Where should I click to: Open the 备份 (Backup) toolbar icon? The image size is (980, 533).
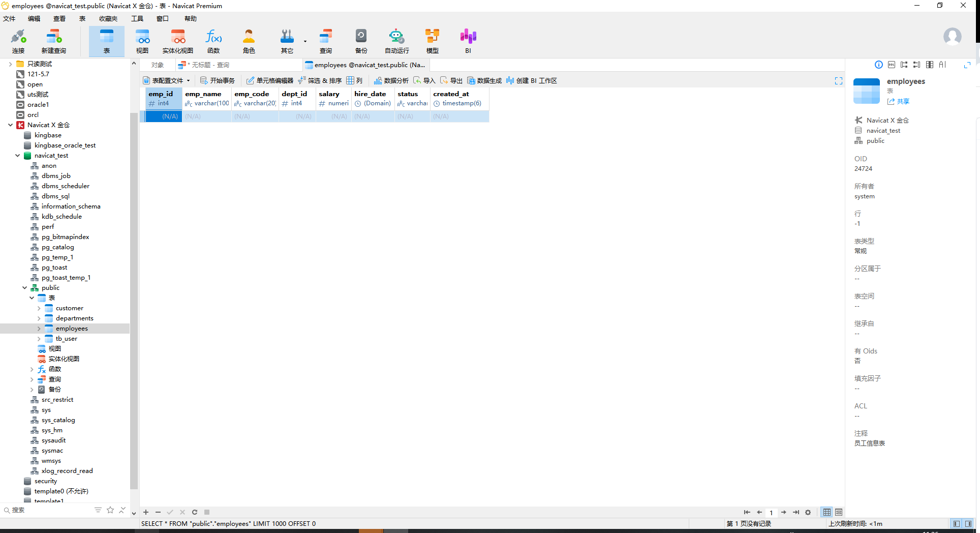tap(361, 41)
